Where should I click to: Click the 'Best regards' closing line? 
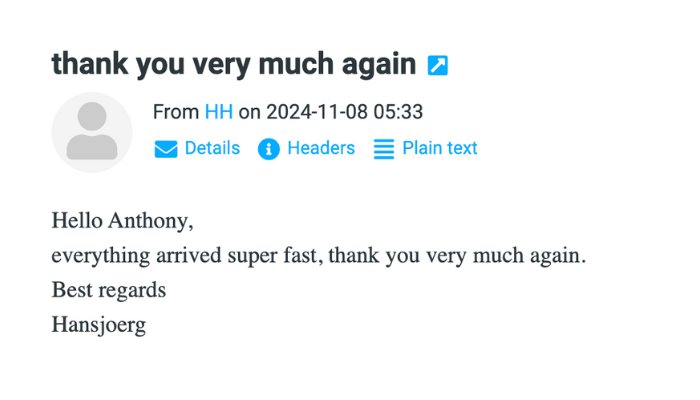[109, 290]
